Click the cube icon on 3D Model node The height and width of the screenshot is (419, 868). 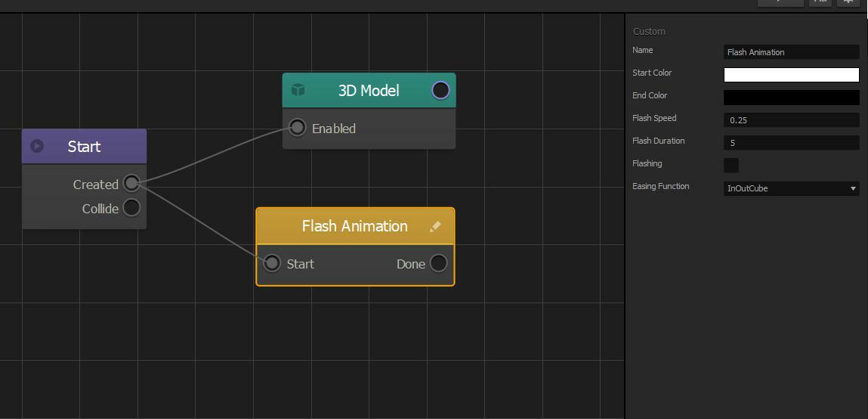coord(298,90)
